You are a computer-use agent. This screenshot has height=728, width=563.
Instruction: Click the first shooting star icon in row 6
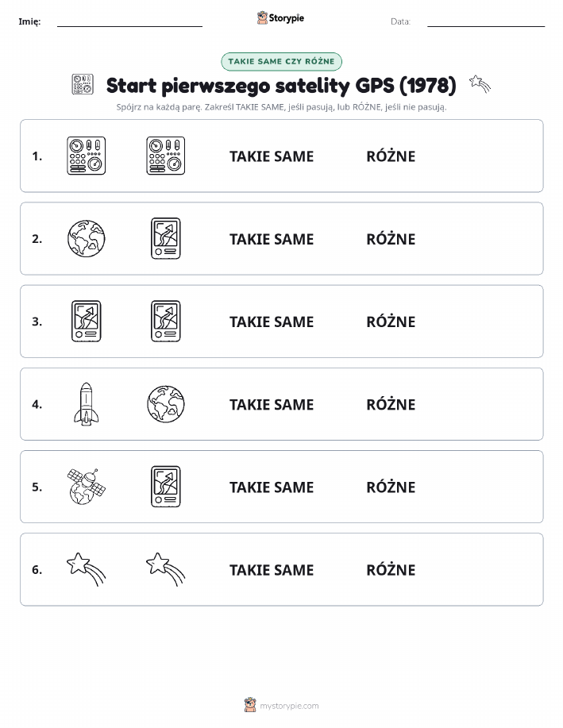coord(86,569)
